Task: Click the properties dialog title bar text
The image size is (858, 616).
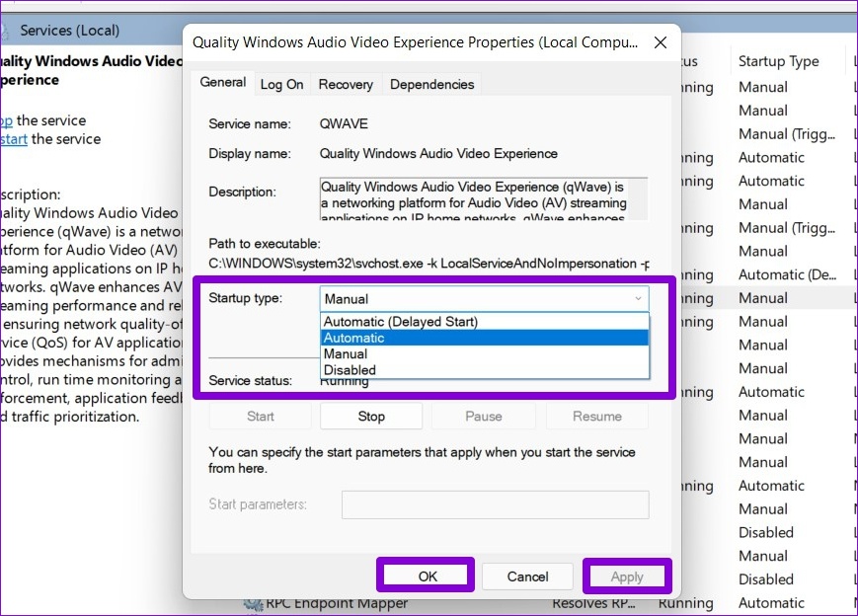Action: [x=415, y=42]
